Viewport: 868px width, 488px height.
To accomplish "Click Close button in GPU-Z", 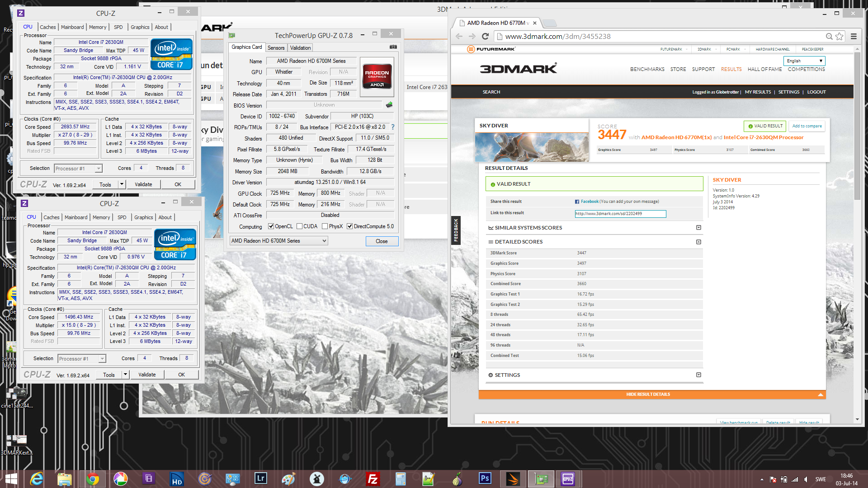I will [x=382, y=241].
